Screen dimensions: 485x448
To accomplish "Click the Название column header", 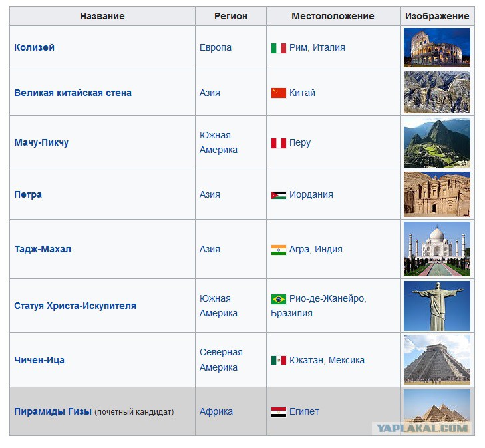I will (x=102, y=16).
